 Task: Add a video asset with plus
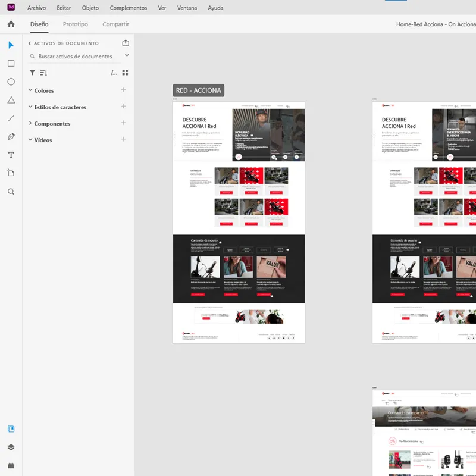(124, 139)
